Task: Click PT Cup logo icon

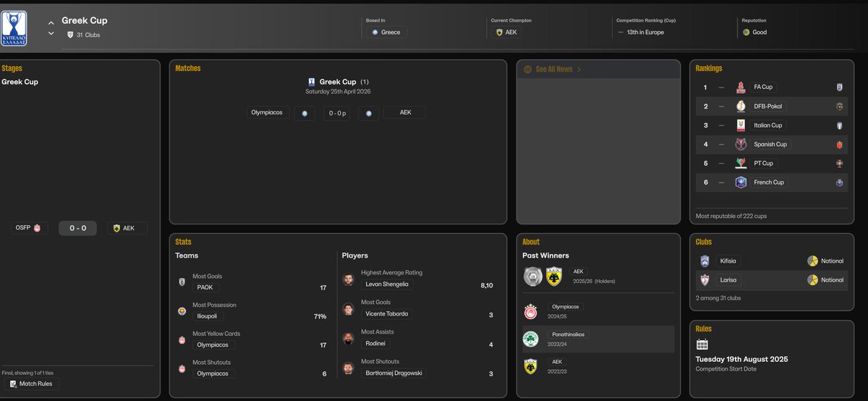Action: point(741,163)
